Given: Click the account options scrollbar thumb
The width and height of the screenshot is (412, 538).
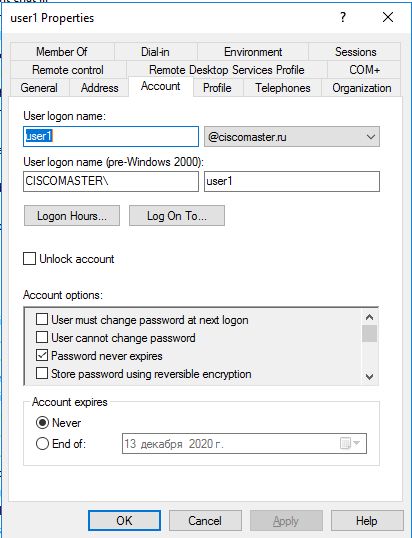Looking at the screenshot, I should [x=369, y=334].
